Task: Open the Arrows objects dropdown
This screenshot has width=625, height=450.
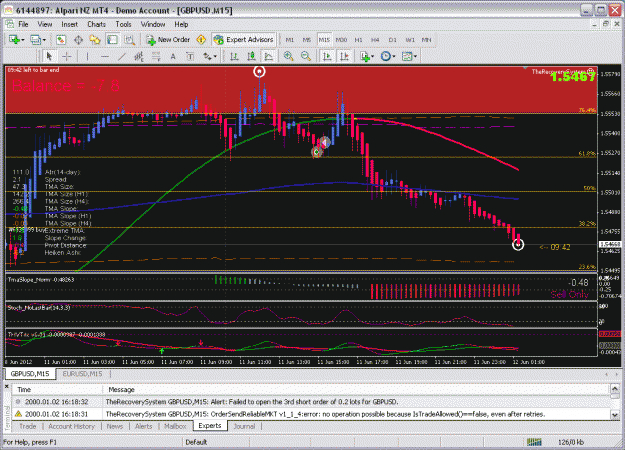Action: (210, 57)
